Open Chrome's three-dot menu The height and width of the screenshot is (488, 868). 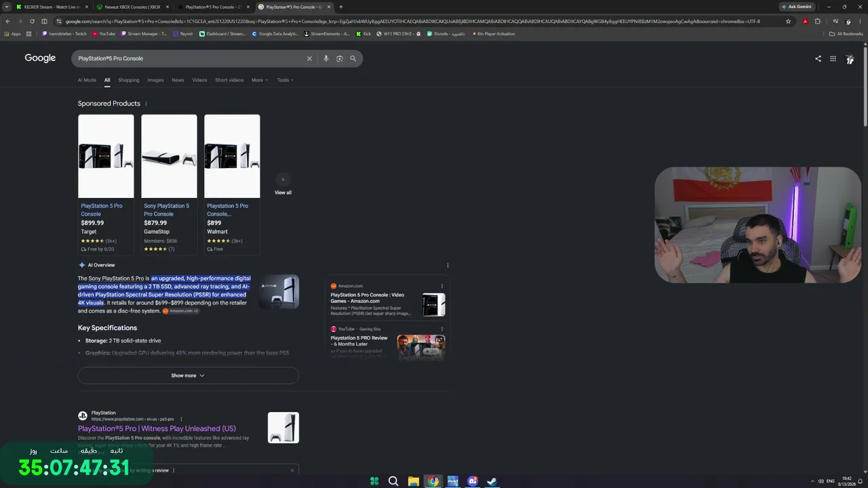click(861, 21)
